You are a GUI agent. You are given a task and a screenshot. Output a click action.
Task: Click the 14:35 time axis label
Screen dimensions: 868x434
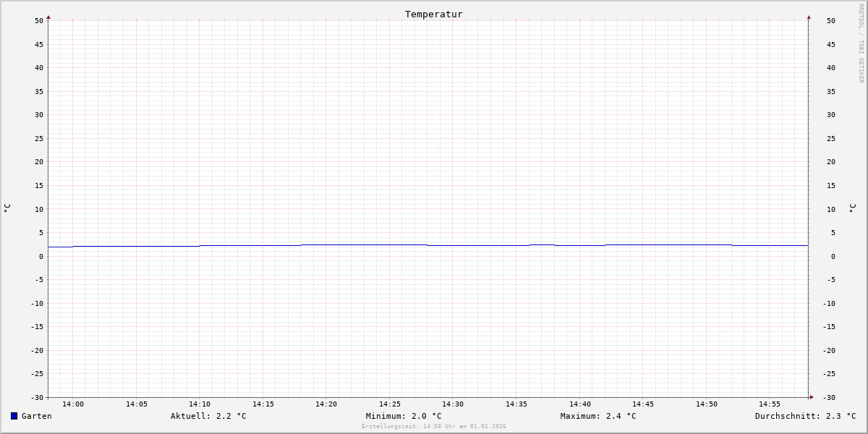point(516,404)
